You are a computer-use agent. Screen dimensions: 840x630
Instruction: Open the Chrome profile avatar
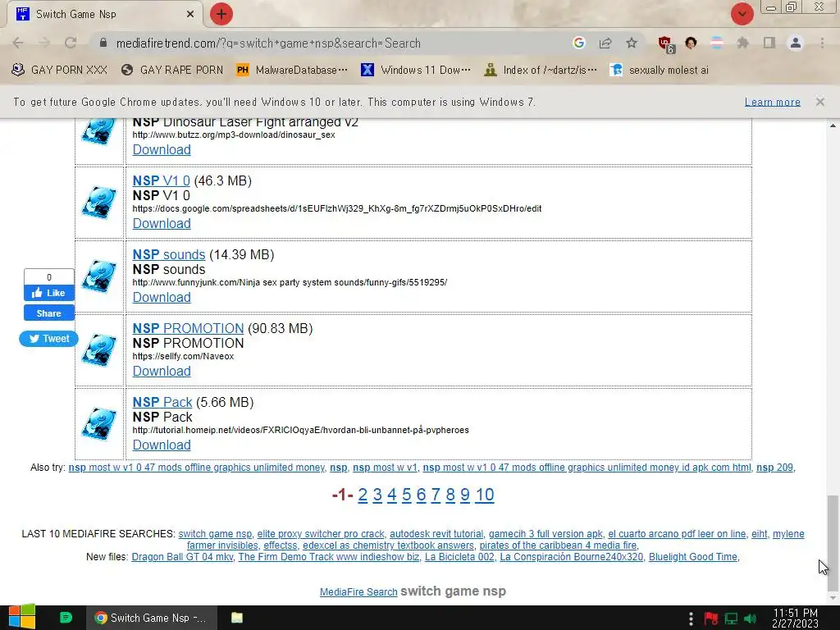[x=796, y=43]
